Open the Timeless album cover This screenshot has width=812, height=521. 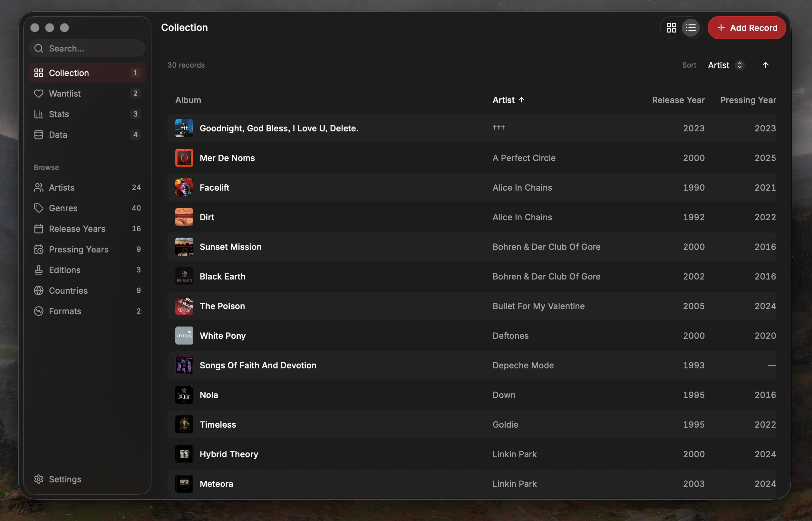pyautogui.click(x=184, y=425)
